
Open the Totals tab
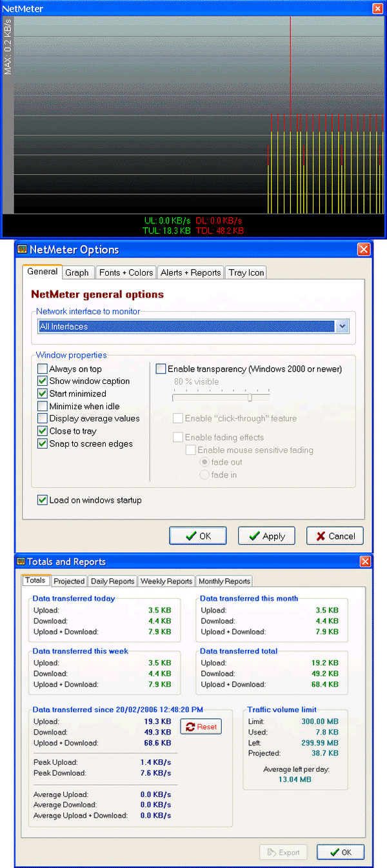pos(35,580)
